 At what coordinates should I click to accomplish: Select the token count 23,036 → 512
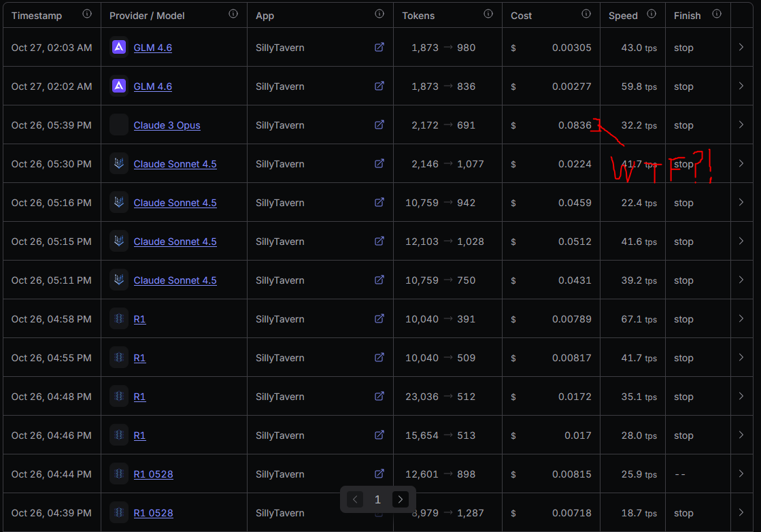pyautogui.click(x=440, y=397)
